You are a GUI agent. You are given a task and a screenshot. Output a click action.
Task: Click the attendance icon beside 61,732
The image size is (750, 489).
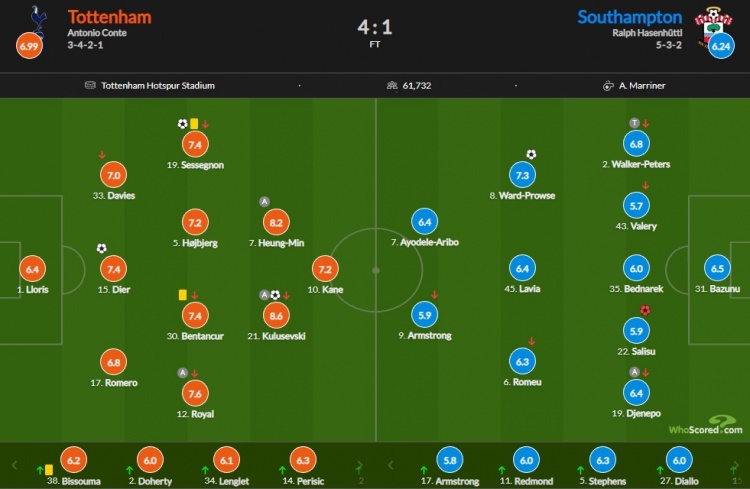(391, 86)
